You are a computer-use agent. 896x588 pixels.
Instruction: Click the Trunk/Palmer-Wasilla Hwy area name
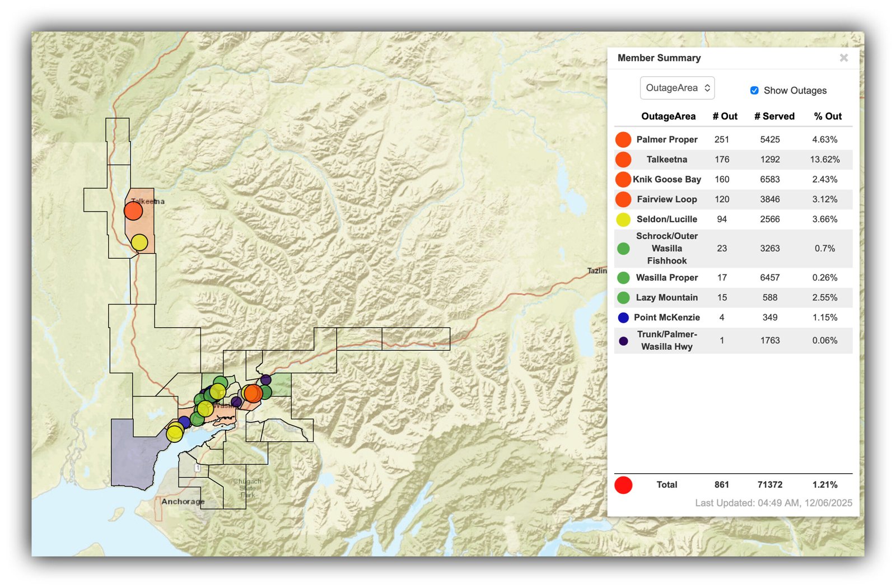[666, 340]
